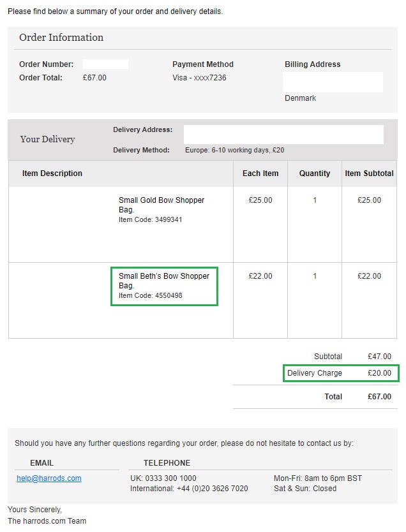Click the Europe: 6-10 working days delivery method
406x532 pixels.
click(234, 151)
